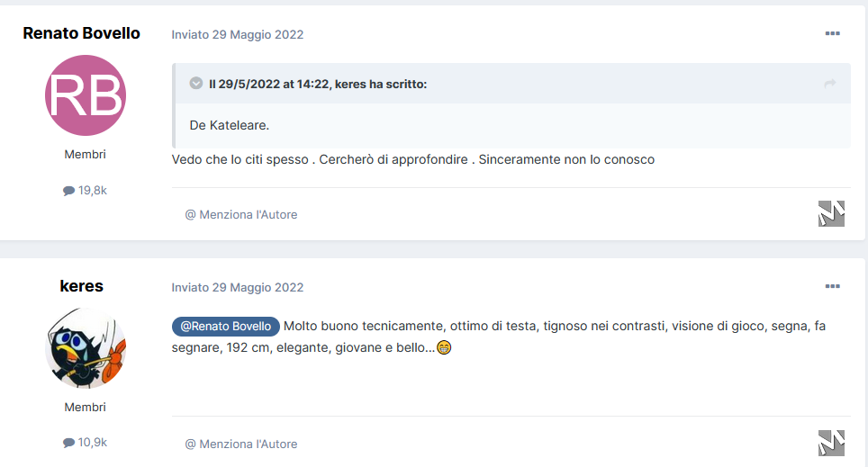
Task: Open the date link on keres's post
Action: (x=238, y=288)
